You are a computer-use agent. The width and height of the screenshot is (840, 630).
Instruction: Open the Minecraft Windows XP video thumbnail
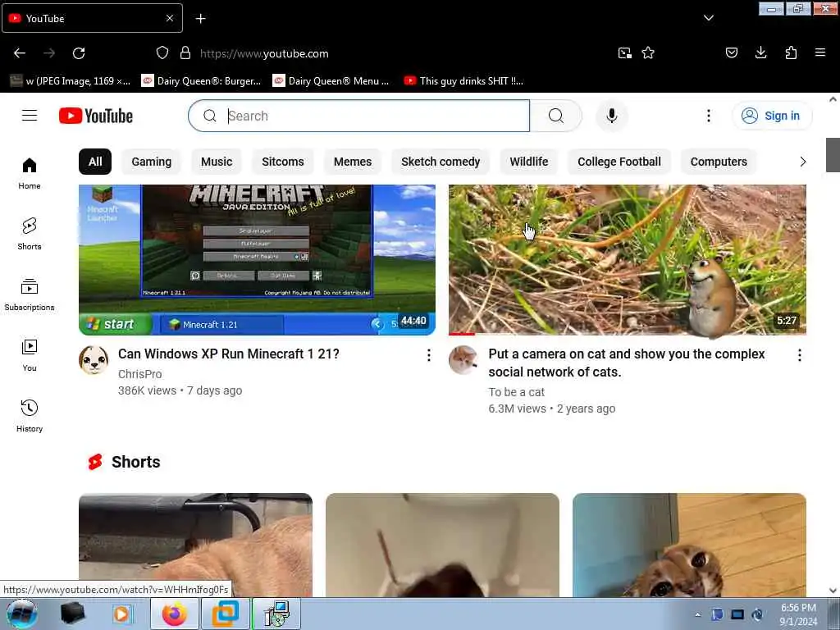257,260
